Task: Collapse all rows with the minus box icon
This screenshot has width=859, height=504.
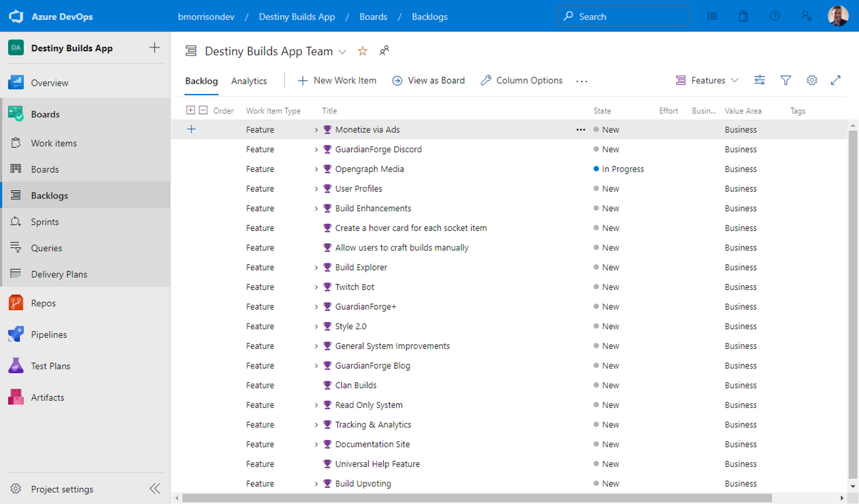Action: tap(203, 110)
